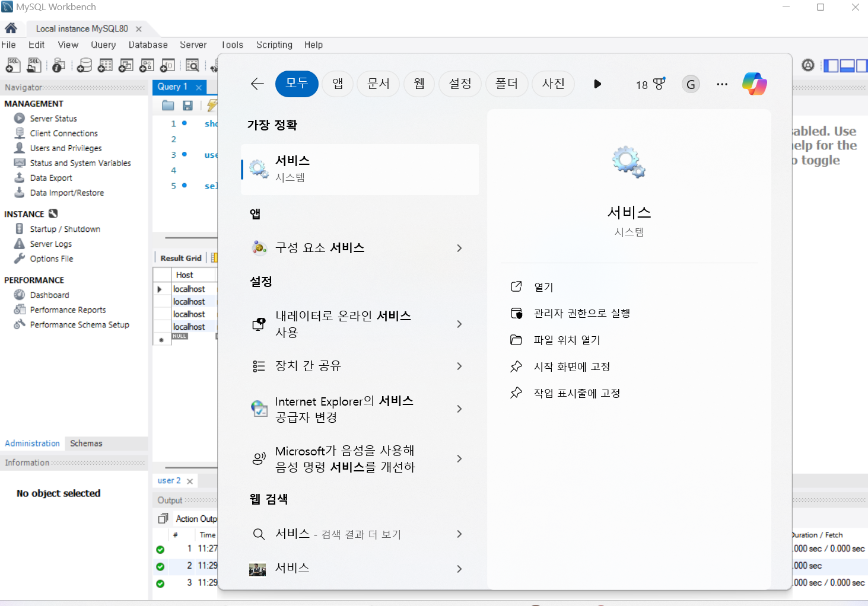Expand 구성 요소 서비스 result options

pyautogui.click(x=459, y=248)
